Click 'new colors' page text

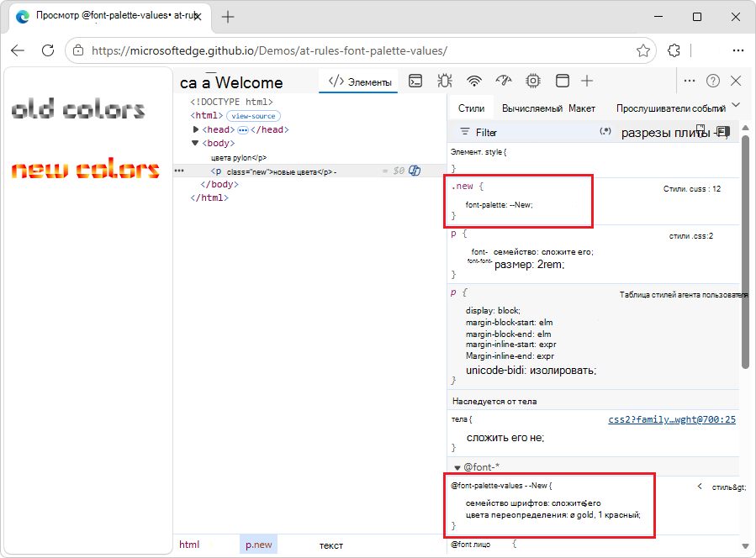point(85,169)
